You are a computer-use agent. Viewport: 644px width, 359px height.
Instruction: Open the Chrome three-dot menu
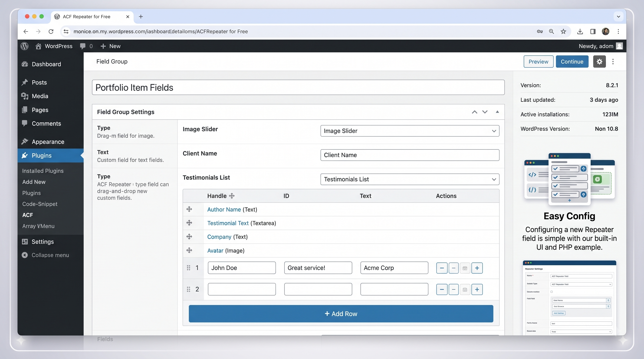click(x=618, y=32)
